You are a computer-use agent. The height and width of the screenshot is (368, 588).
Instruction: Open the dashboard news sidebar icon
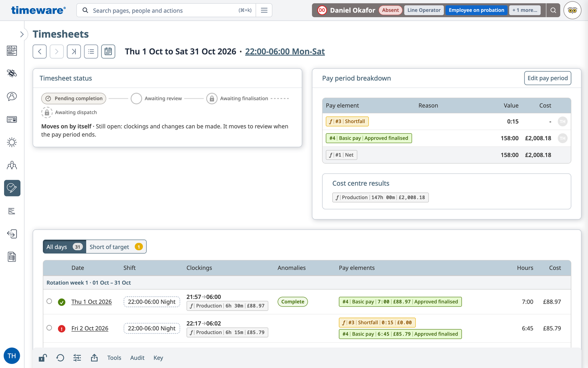click(12, 50)
